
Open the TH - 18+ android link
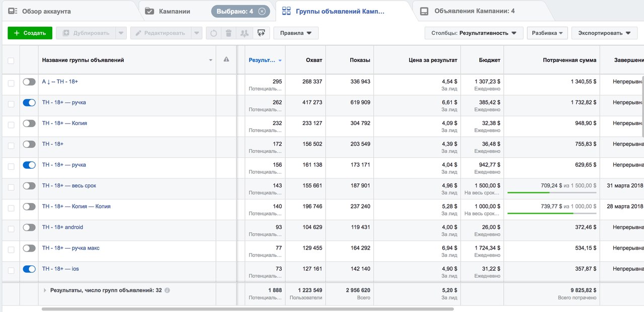(62, 228)
